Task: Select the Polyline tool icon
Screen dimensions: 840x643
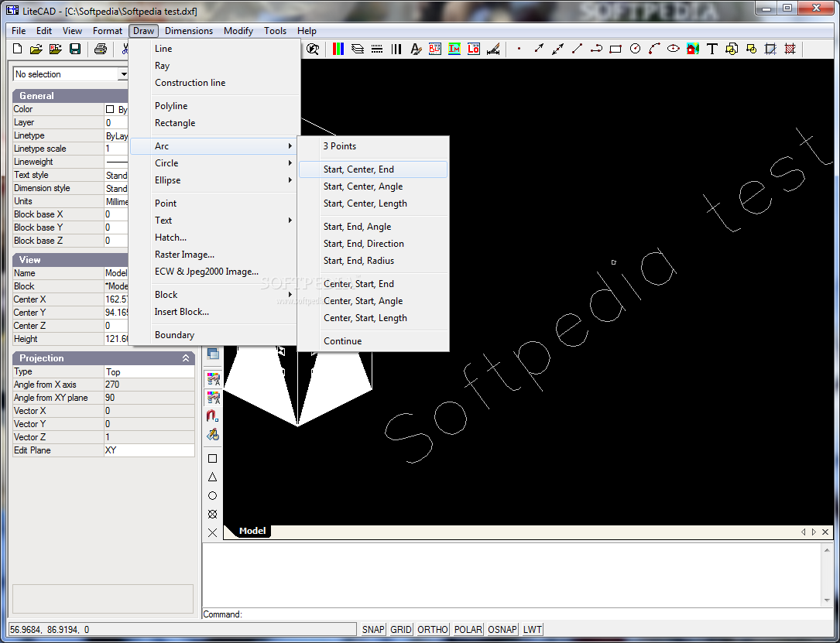Action: point(596,50)
